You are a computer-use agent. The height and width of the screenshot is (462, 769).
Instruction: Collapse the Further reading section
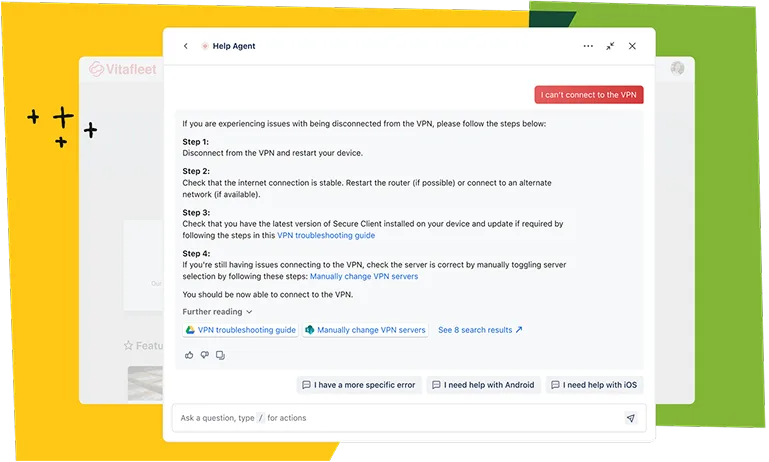(x=217, y=312)
